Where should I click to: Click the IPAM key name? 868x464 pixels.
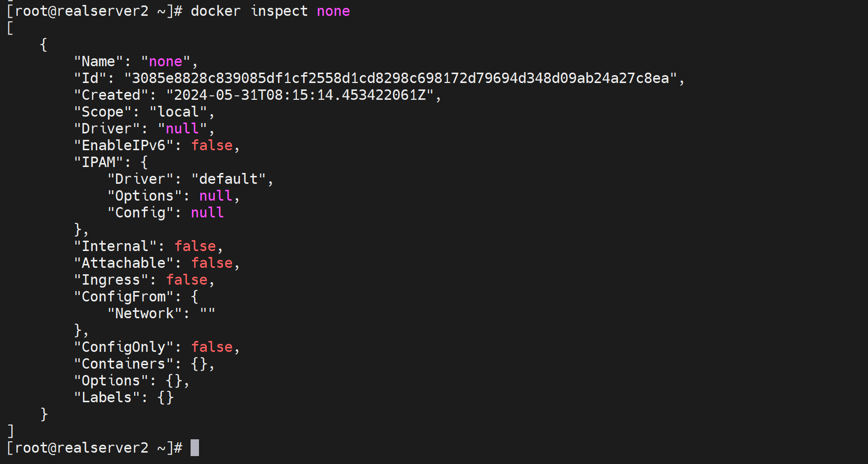[x=99, y=162]
